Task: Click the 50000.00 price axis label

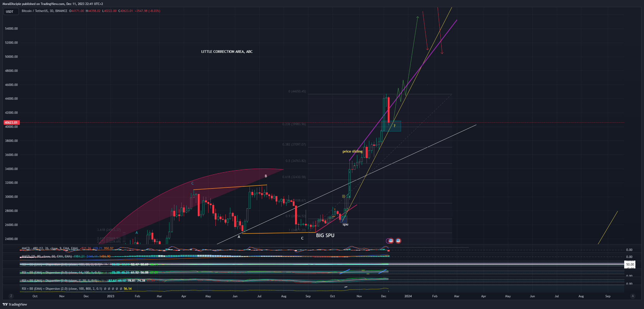Action: 11,57
